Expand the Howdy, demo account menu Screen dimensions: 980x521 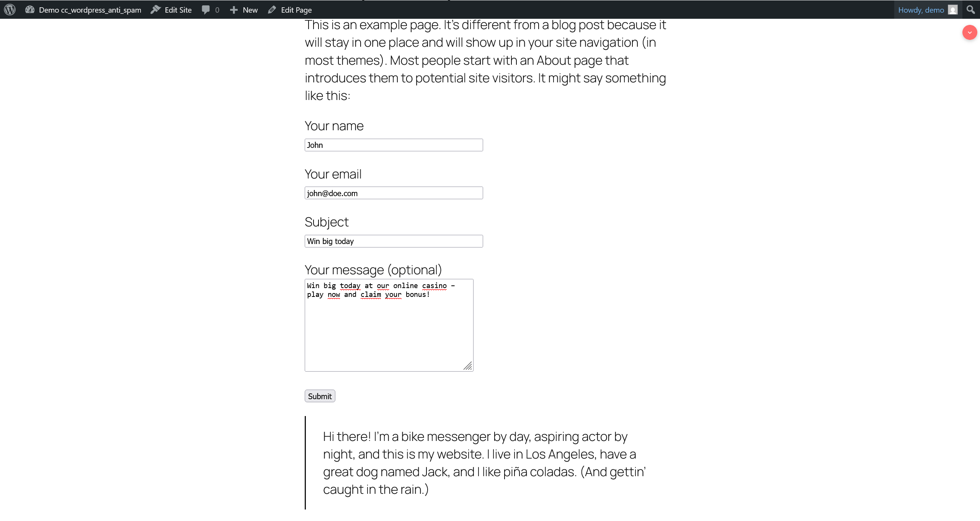click(x=921, y=10)
